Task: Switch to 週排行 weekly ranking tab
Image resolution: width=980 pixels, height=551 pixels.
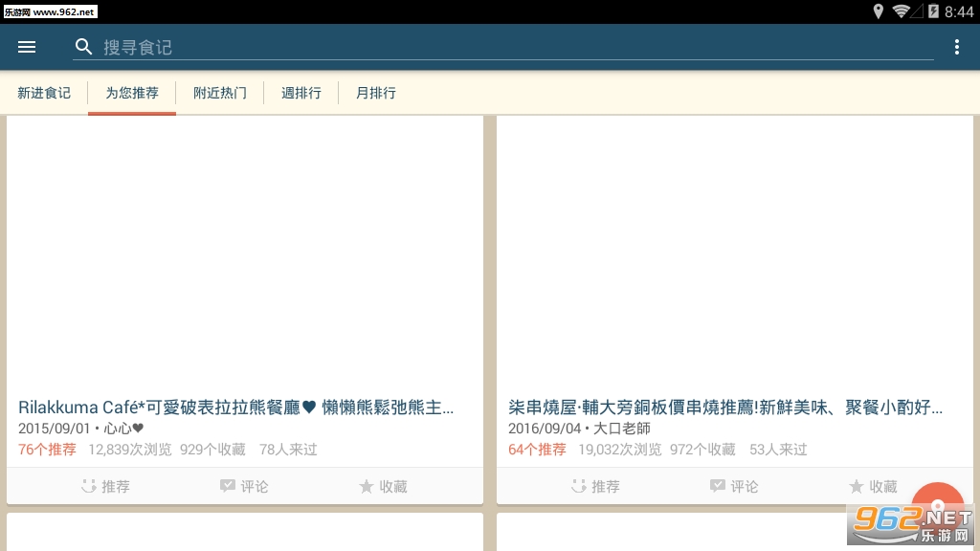Action: pos(301,93)
